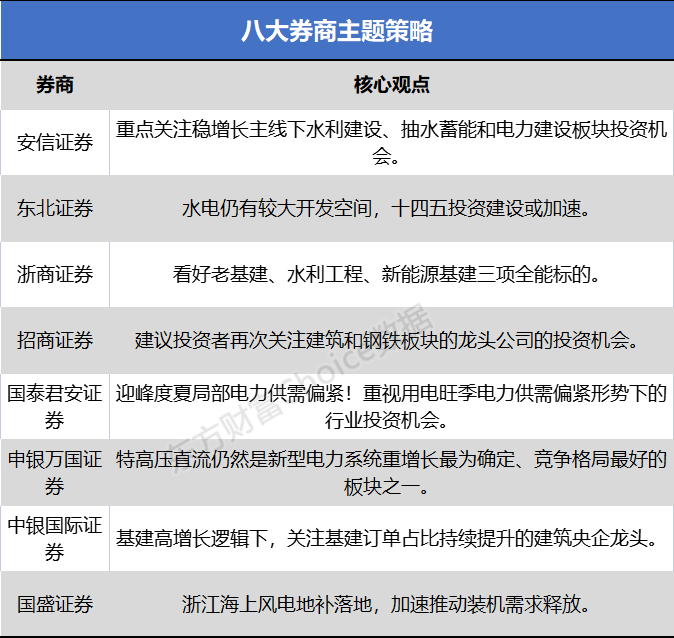Click the title 八大券商主题策略
Screen dimensions: 674x638
337,31
